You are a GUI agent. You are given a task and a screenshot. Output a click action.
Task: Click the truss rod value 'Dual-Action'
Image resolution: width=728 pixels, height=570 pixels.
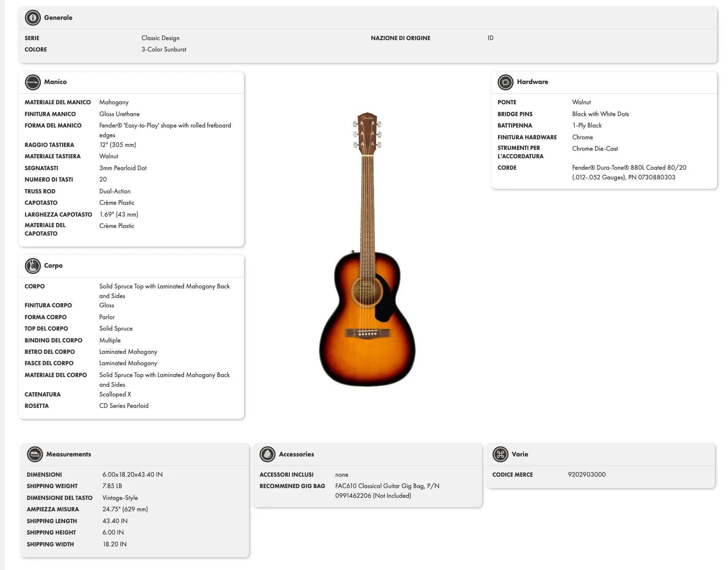click(x=115, y=191)
